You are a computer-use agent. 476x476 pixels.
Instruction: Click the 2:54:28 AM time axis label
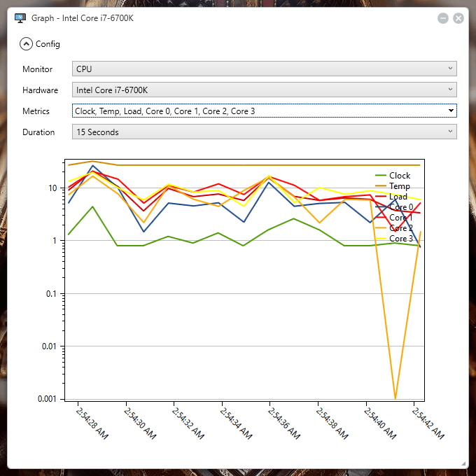point(92,423)
